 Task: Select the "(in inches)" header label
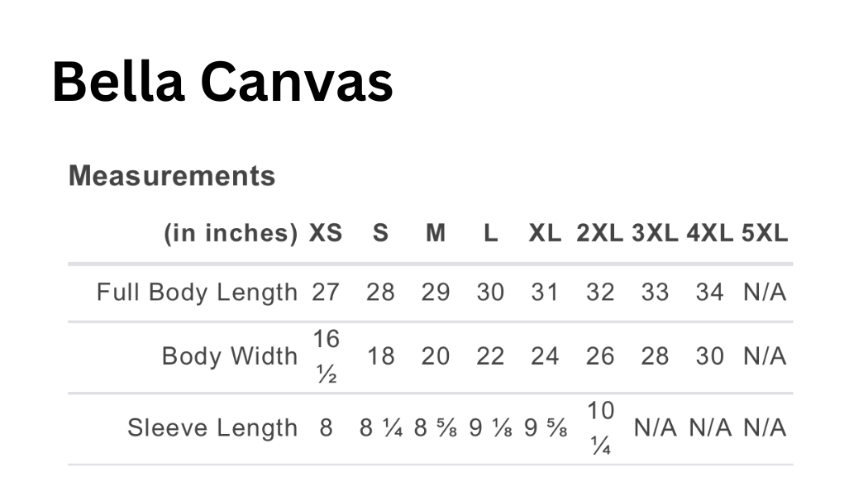click(x=231, y=234)
